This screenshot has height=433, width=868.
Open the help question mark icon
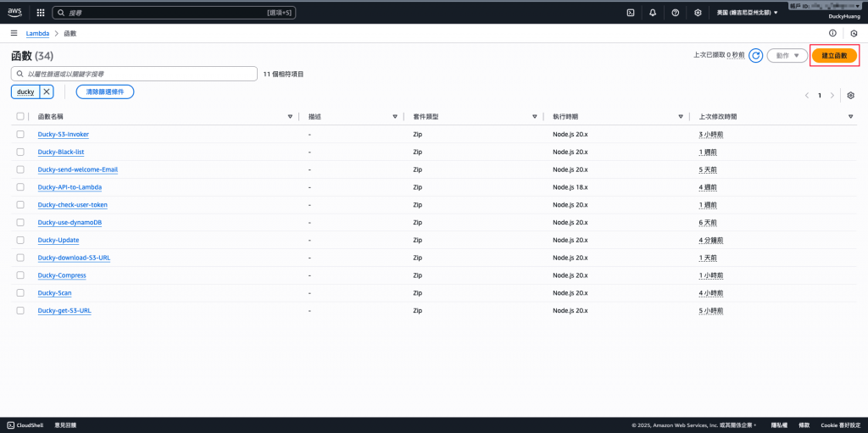(x=676, y=12)
